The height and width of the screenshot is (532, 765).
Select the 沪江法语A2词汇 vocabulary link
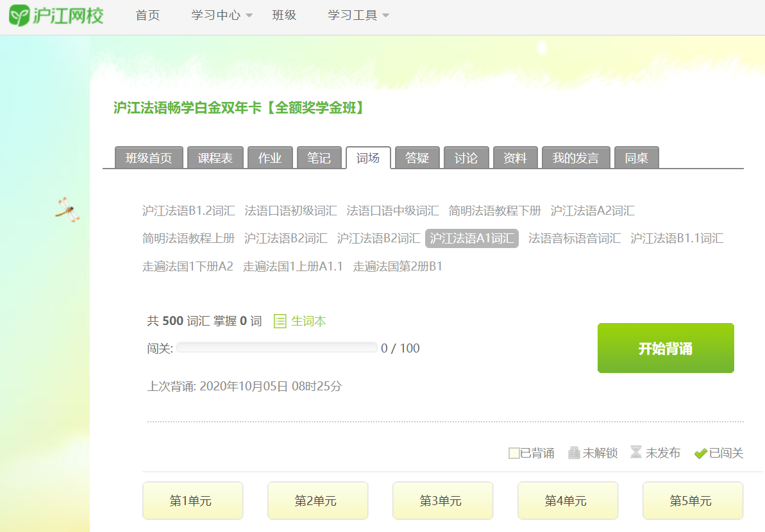click(x=592, y=210)
